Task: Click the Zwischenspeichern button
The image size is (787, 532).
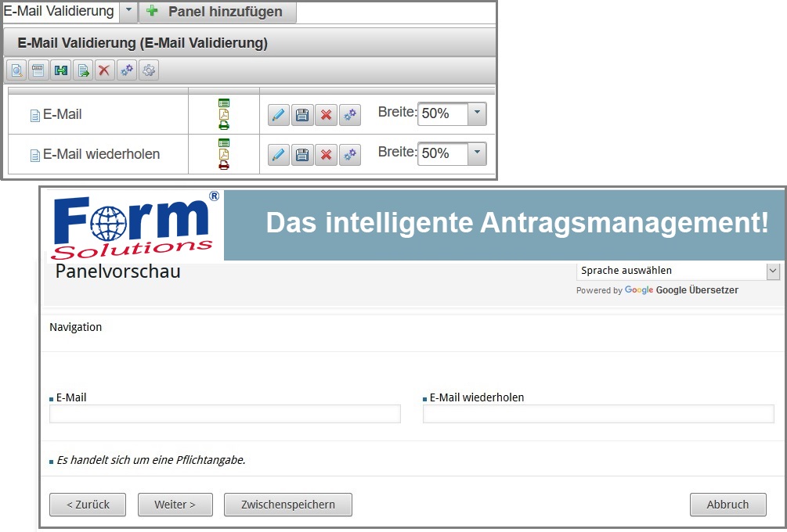Action: coord(287,505)
